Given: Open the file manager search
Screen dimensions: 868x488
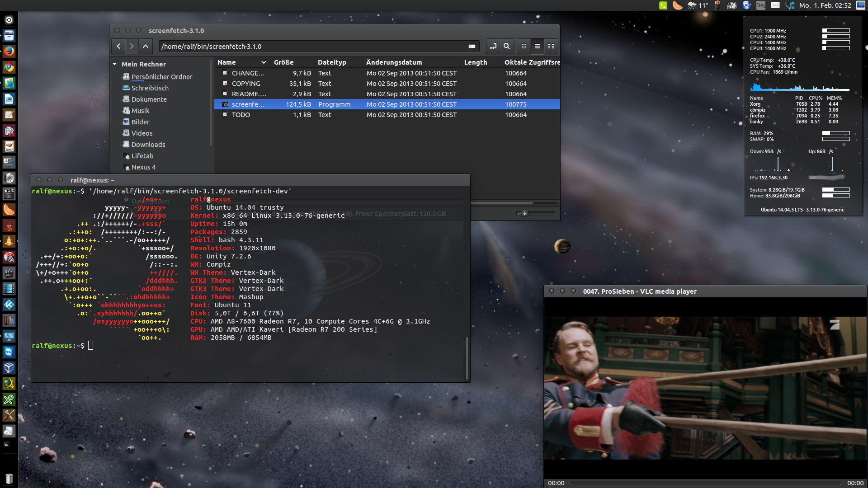Looking at the screenshot, I should 507,46.
